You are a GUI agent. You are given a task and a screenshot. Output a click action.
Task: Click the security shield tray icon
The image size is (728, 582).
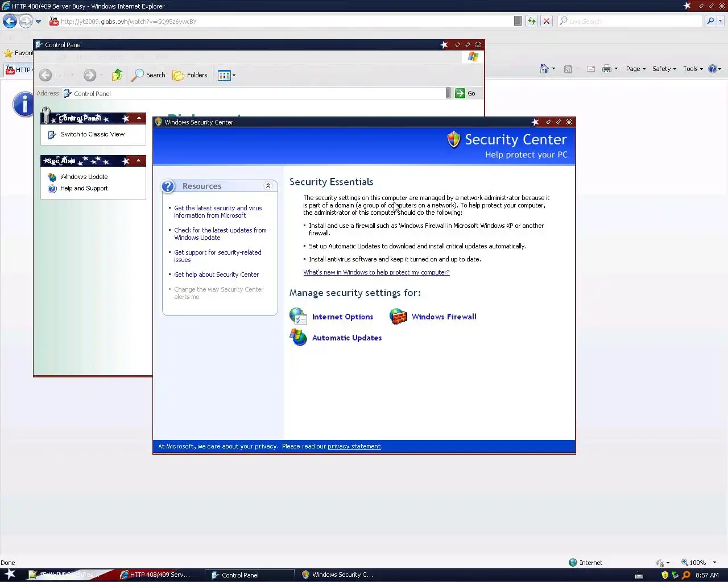tap(664, 575)
